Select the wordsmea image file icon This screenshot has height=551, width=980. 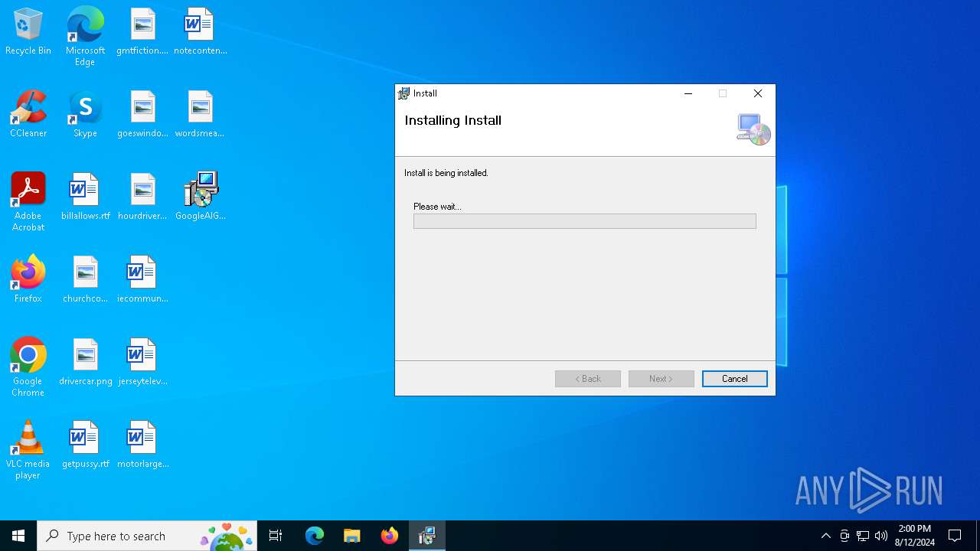click(200, 115)
